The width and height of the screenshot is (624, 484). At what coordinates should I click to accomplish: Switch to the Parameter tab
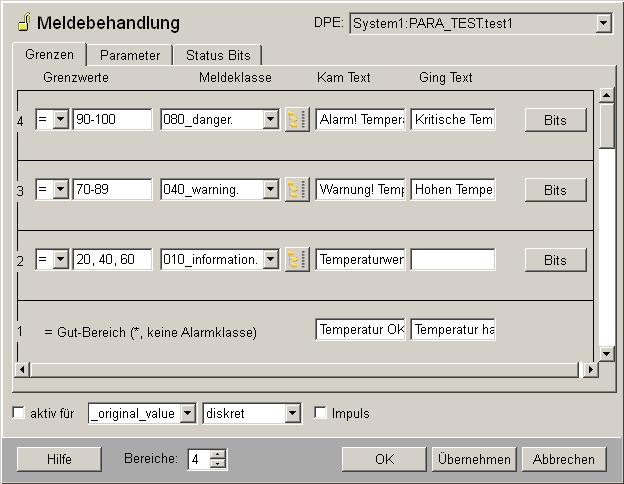pyautogui.click(x=130, y=55)
